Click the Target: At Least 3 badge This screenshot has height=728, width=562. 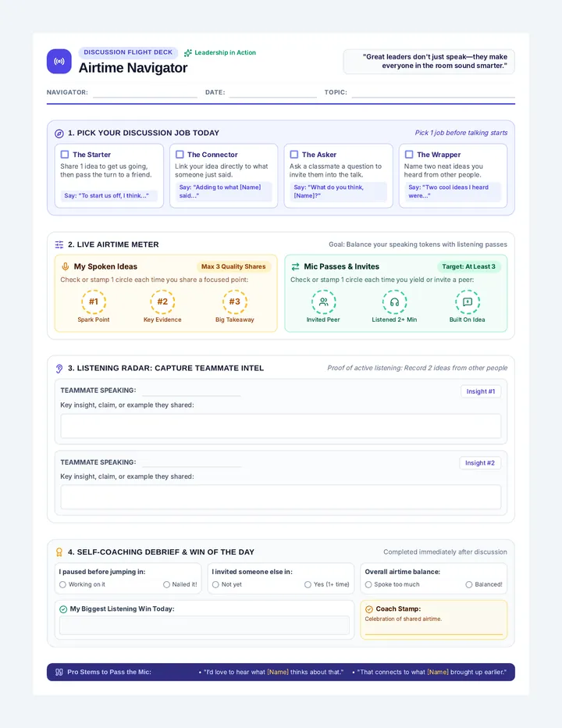click(468, 266)
